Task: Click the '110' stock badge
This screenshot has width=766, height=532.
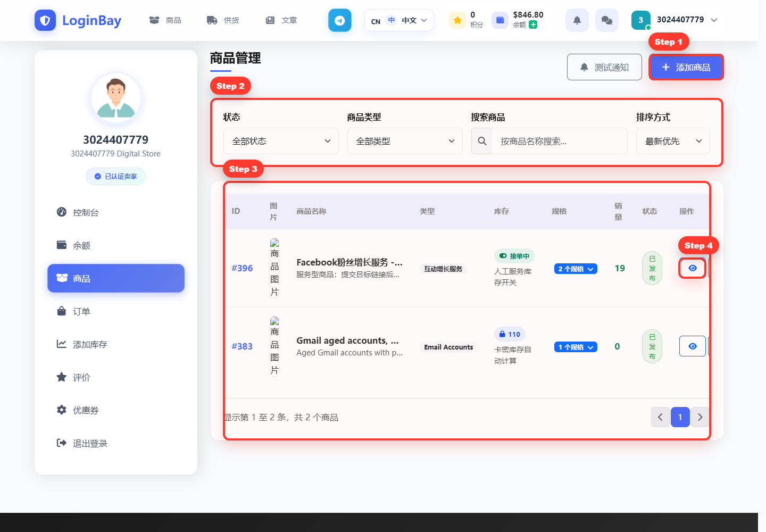Action: pyautogui.click(x=510, y=334)
